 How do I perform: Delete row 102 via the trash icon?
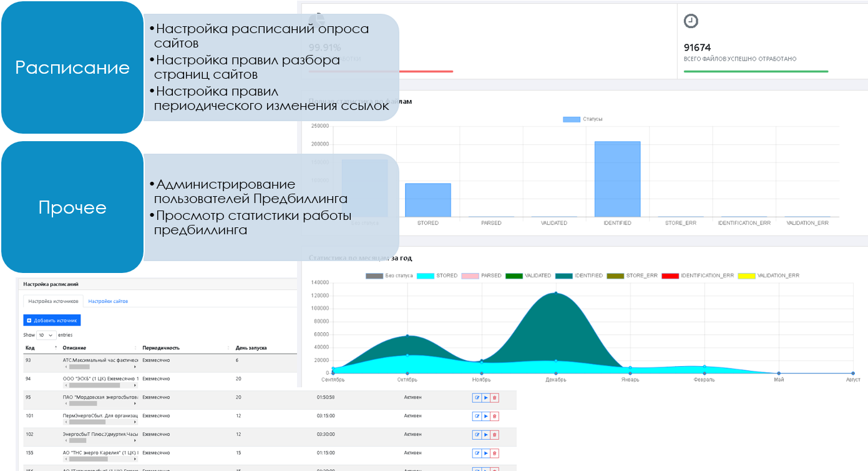click(495, 434)
